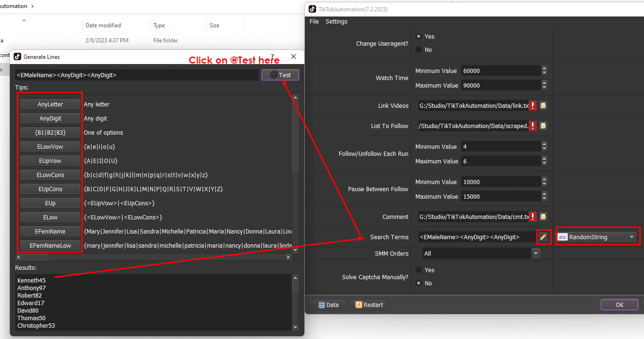The height and width of the screenshot is (339, 644).
Task: Insert the EFemName tip
Action: [50, 232]
